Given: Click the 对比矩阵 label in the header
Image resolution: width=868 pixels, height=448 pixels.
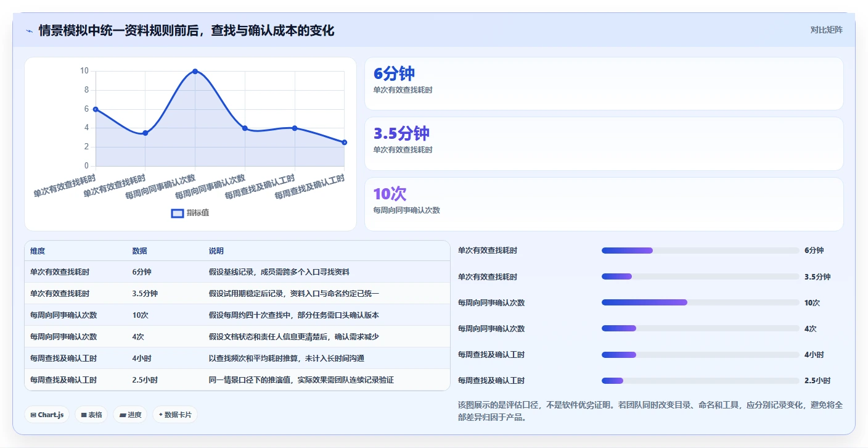Looking at the screenshot, I should click(x=826, y=30).
